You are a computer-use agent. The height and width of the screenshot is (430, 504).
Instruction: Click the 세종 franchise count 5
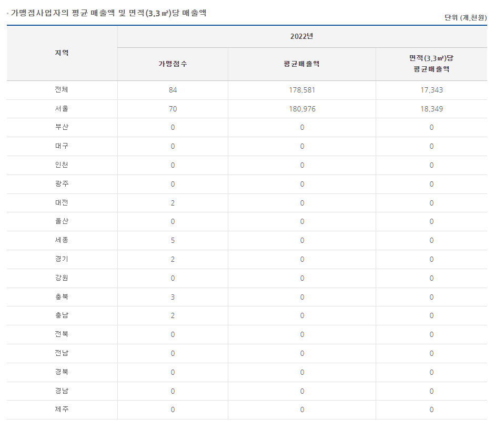[x=173, y=240]
